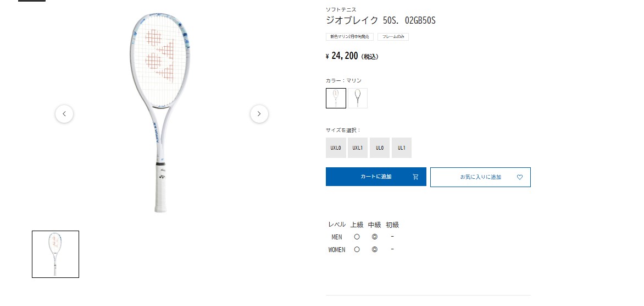Pick the UL1 size option
Image resolution: width=644 pixels, height=306 pixels.
pyautogui.click(x=402, y=147)
